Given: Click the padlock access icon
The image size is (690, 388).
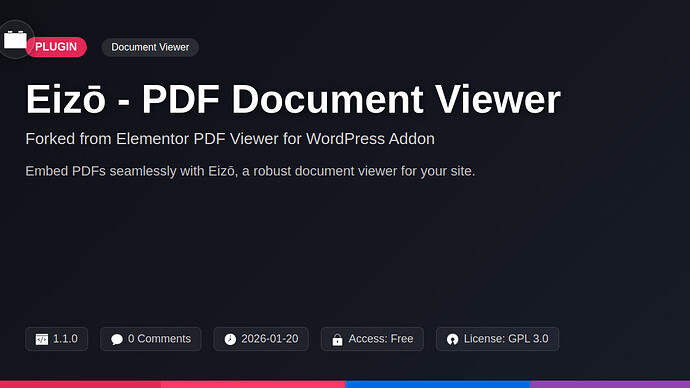Looking at the screenshot, I should tap(338, 340).
